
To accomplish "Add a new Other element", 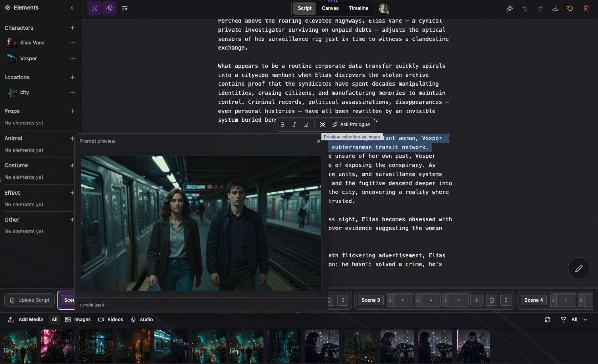I will [72, 220].
